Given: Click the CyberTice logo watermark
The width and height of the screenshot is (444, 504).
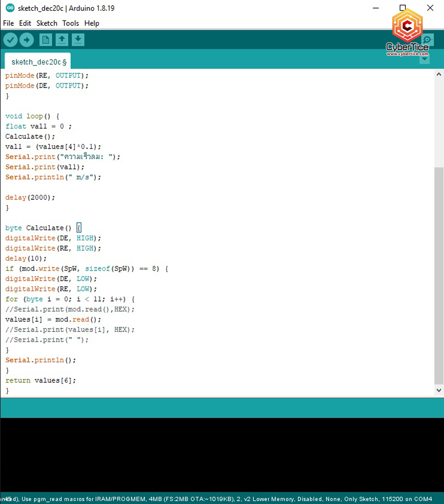Looking at the screenshot, I should pos(407,33).
